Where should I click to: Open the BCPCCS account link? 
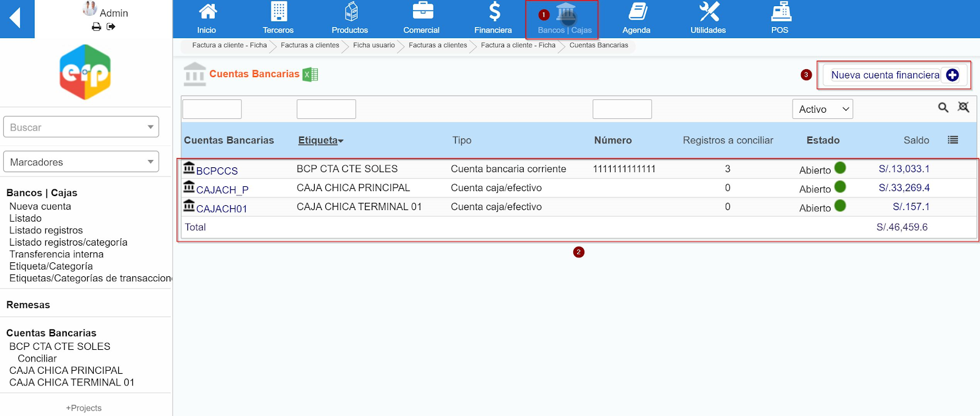217,171
